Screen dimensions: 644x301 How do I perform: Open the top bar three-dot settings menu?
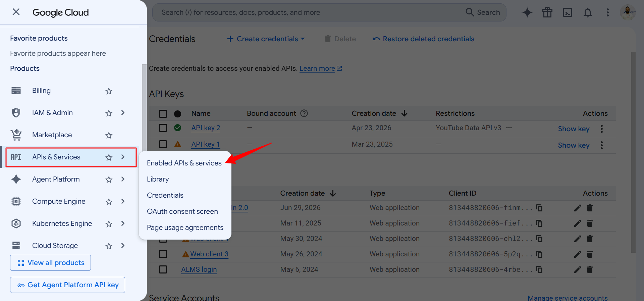click(608, 12)
